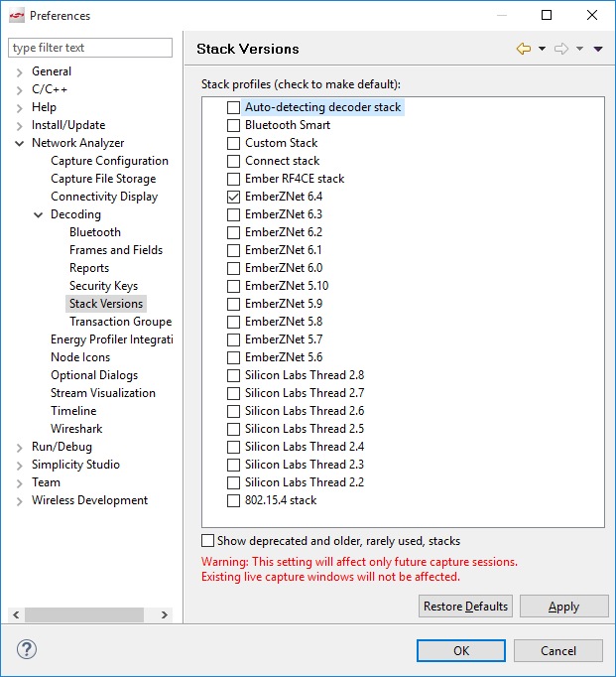Viewport: 616px width, 677px height.
Task: Open the back history dropdown arrow
Action: tap(542, 49)
